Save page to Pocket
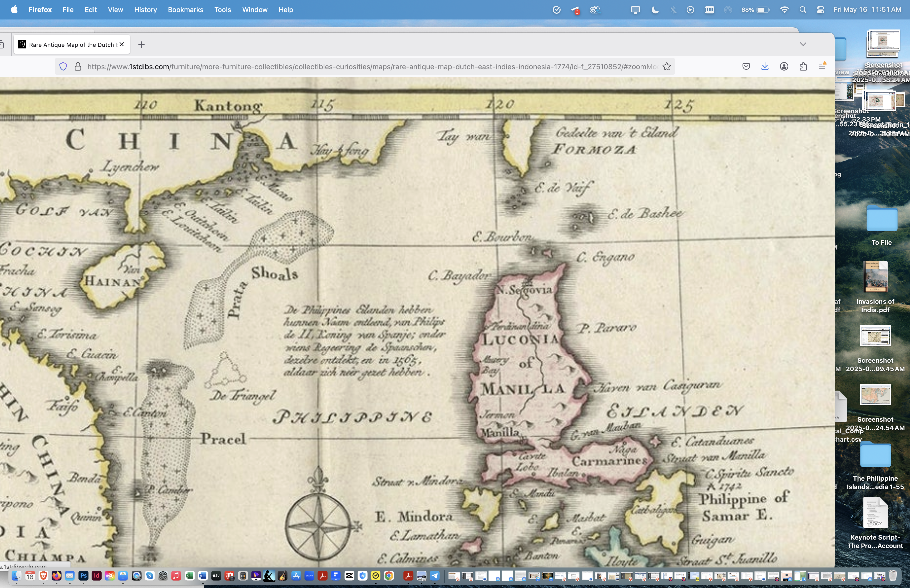910x588 pixels. (x=746, y=66)
